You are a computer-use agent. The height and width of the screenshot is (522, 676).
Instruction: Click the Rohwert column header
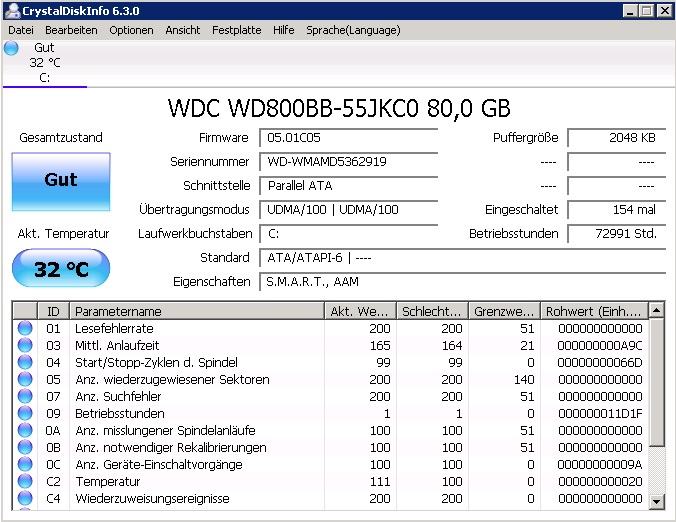click(x=594, y=311)
